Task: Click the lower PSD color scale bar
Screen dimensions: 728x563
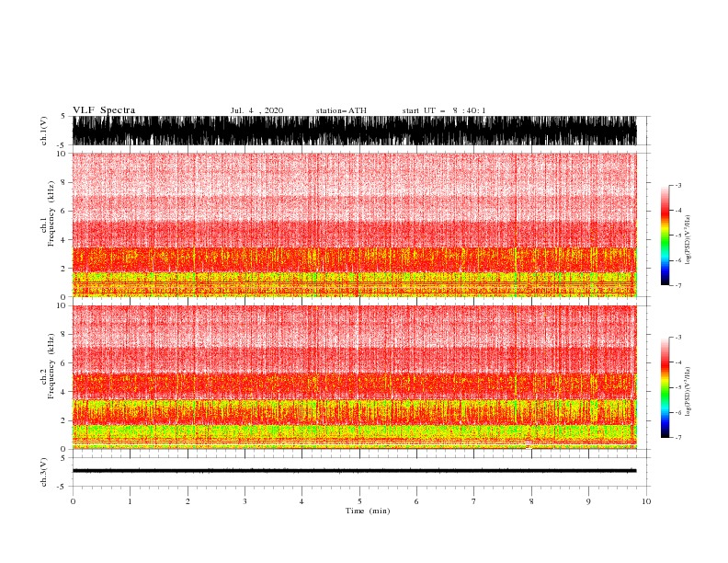Action: point(665,387)
